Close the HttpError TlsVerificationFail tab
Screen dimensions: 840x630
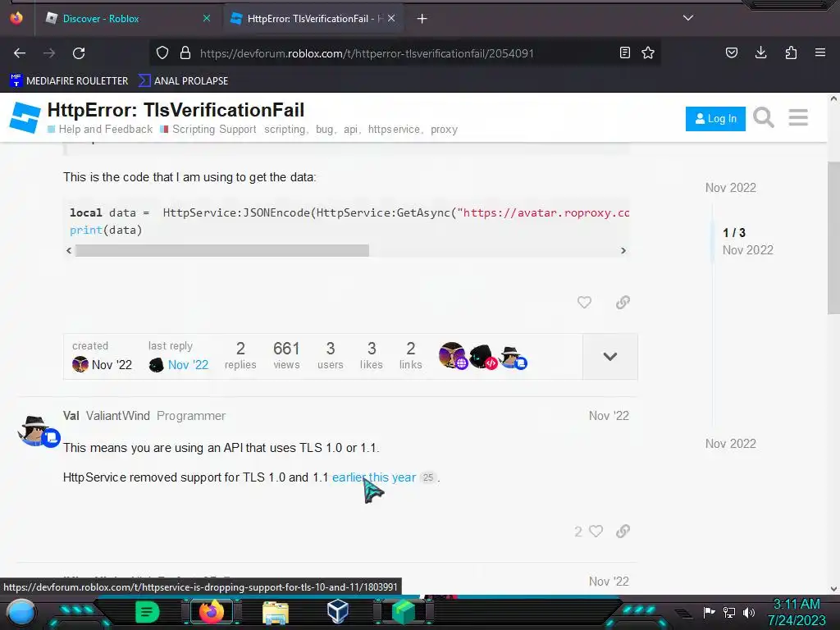[x=391, y=18]
